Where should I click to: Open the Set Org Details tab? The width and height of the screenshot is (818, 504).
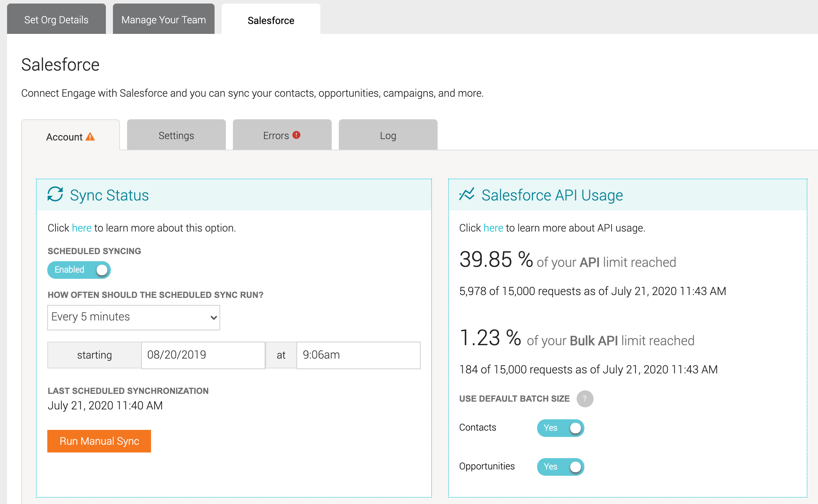[56, 19]
